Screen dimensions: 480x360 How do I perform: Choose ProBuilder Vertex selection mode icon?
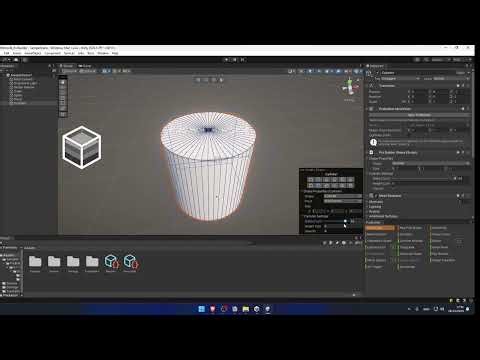(x=206, y=80)
